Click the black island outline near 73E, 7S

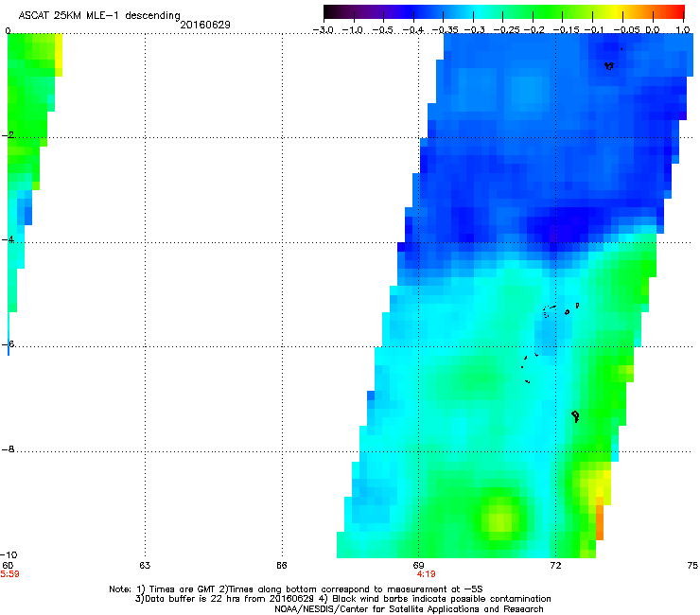[575, 416]
